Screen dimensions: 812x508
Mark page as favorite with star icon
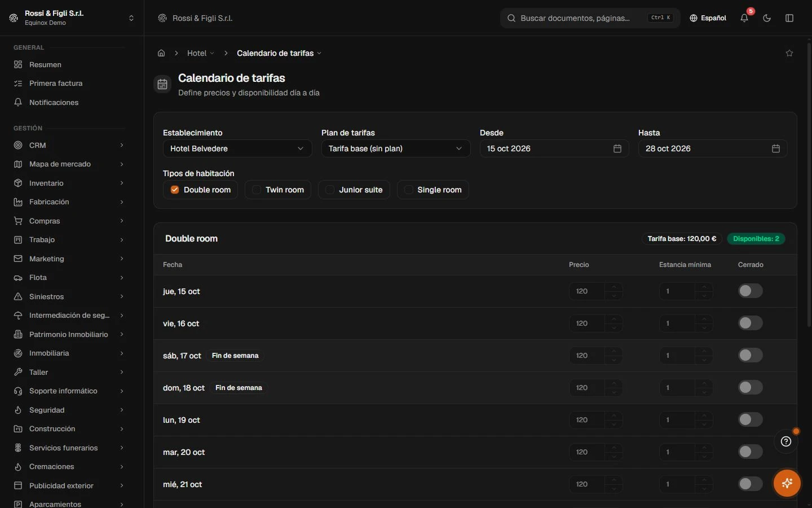coord(789,53)
